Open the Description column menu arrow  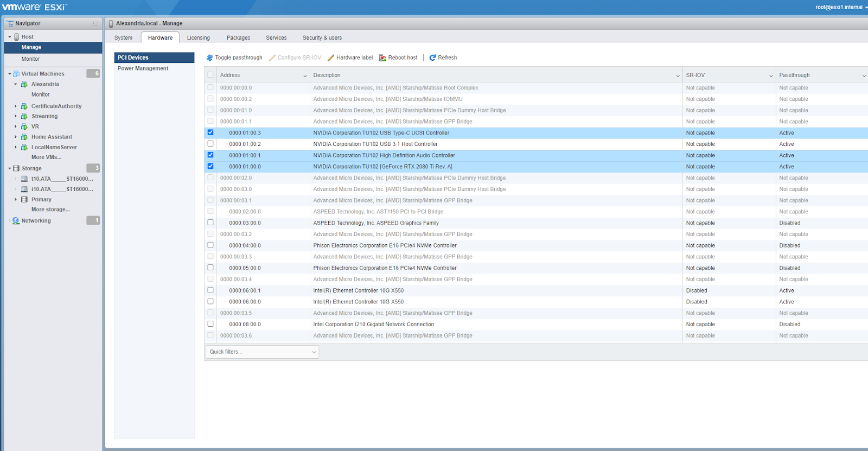pos(678,75)
